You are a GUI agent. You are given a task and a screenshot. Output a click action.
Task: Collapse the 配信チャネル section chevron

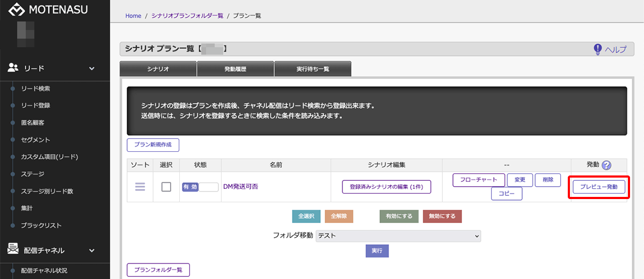point(92,250)
